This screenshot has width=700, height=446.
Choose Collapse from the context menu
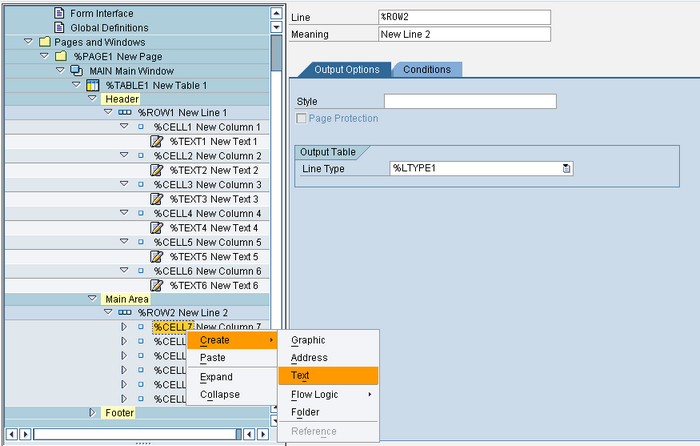click(232, 395)
